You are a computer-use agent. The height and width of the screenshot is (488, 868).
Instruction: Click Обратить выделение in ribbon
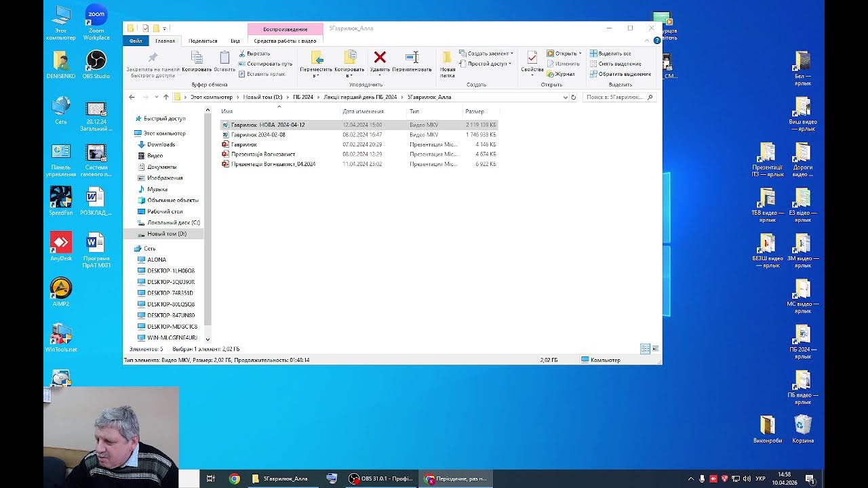pos(620,74)
